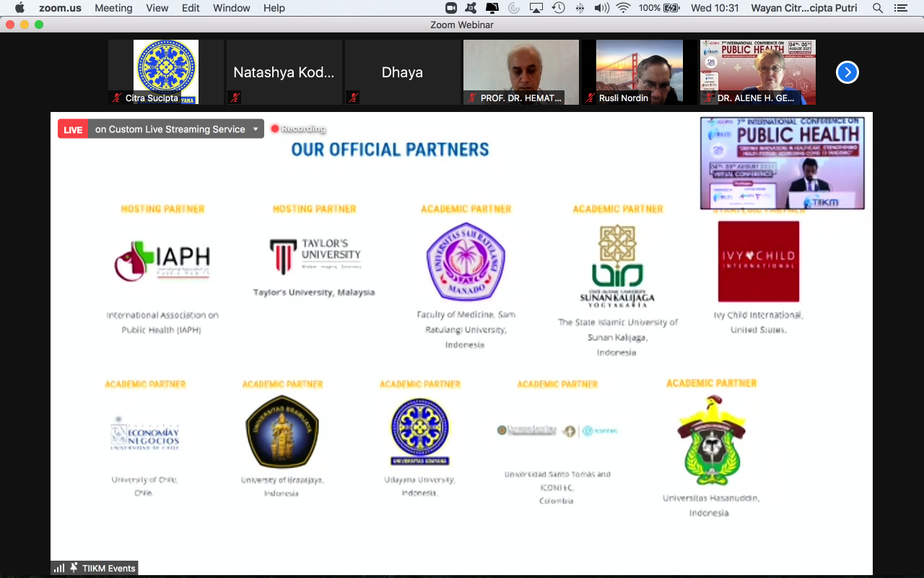Screen dimensions: 924x578
Task: Click the red Recording indicator
Action: pos(298,129)
